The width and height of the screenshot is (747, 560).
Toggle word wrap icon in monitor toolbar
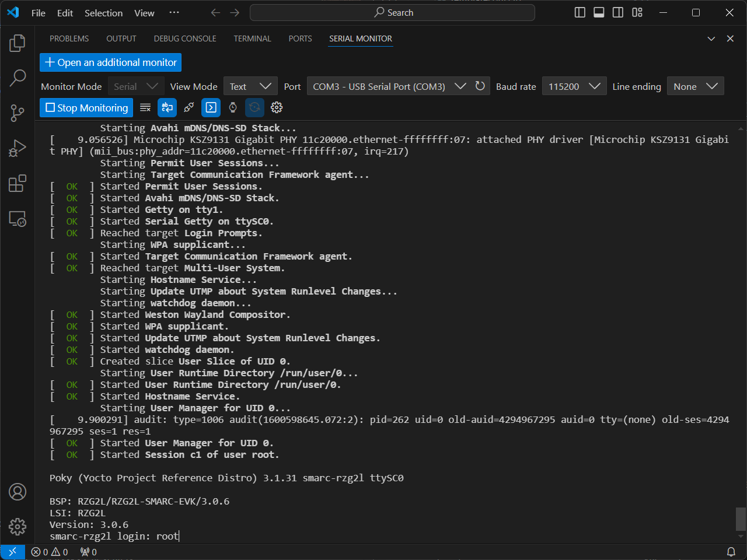pyautogui.click(x=167, y=107)
